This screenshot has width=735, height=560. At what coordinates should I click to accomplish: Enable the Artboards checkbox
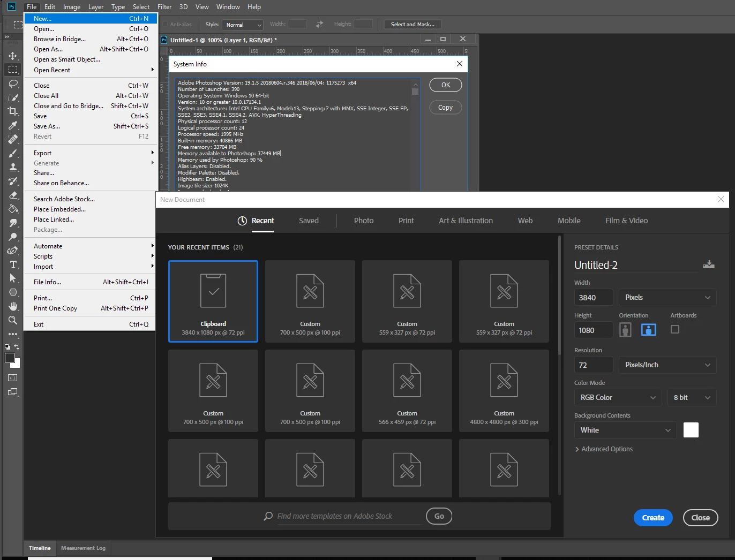(675, 329)
